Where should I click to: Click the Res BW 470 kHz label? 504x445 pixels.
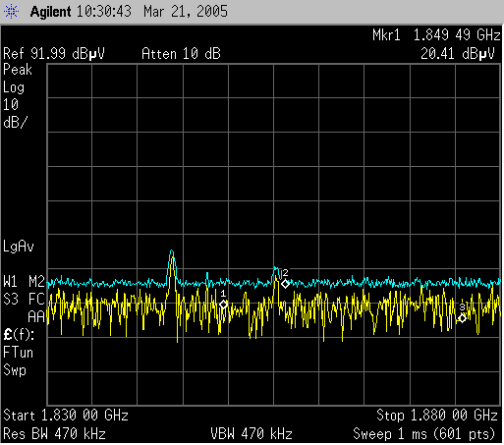[x=54, y=434]
